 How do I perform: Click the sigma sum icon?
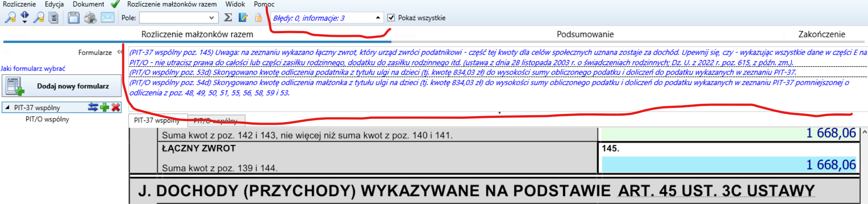tap(228, 18)
